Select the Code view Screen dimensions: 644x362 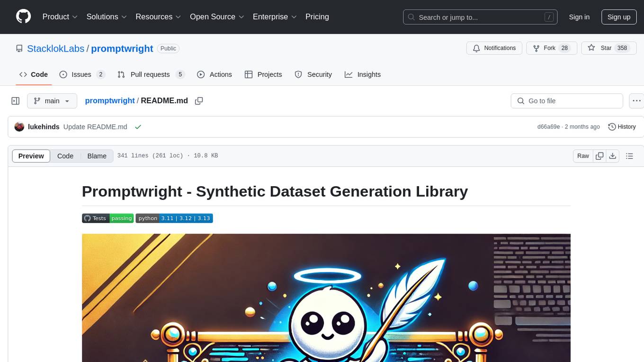pos(65,156)
